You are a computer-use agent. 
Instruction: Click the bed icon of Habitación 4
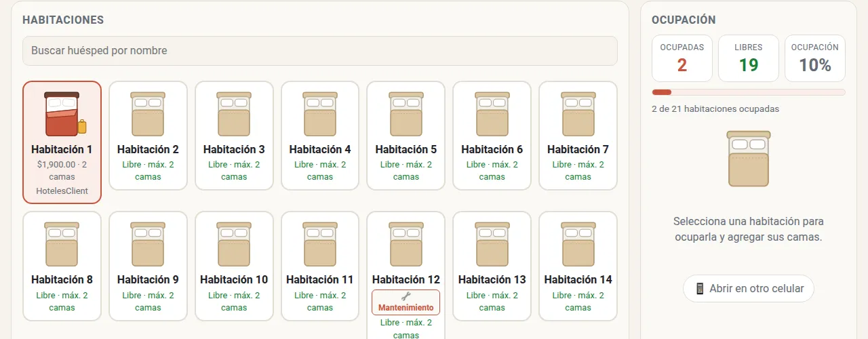click(x=320, y=114)
